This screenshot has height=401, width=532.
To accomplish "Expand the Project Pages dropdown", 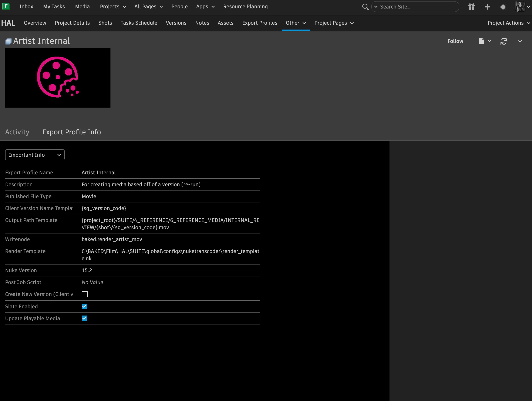I will coord(334,23).
